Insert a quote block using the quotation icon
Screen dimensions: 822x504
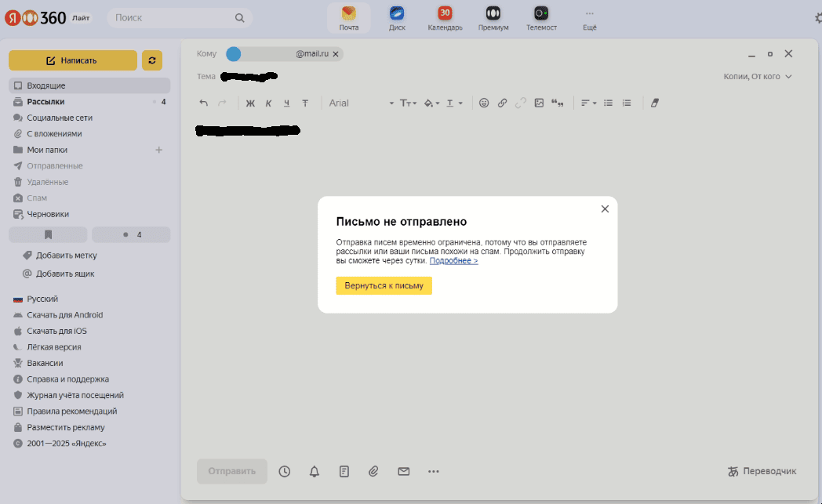coord(557,103)
